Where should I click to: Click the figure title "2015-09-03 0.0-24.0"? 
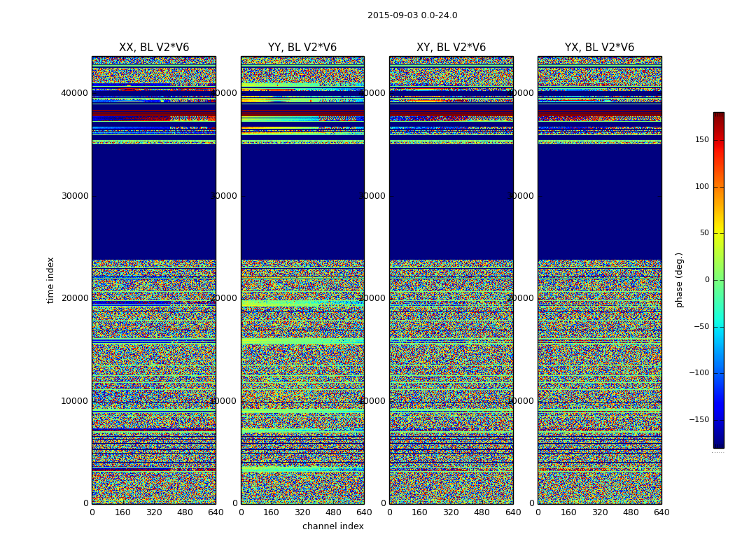tap(412, 15)
